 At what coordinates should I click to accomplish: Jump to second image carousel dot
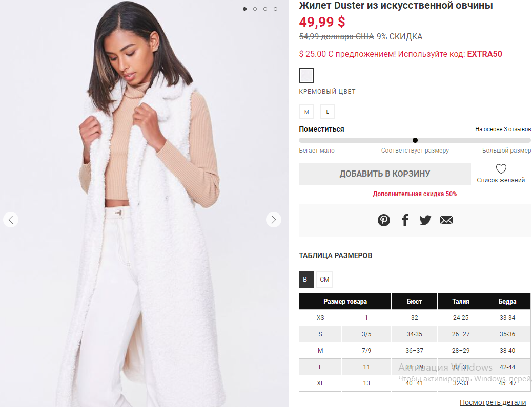click(255, 9)
